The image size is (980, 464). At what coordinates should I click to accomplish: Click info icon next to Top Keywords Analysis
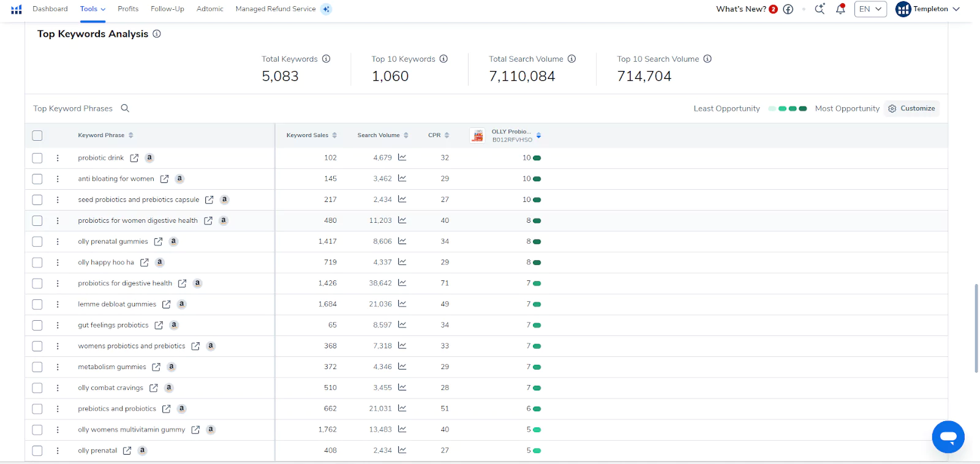[157, 34]
